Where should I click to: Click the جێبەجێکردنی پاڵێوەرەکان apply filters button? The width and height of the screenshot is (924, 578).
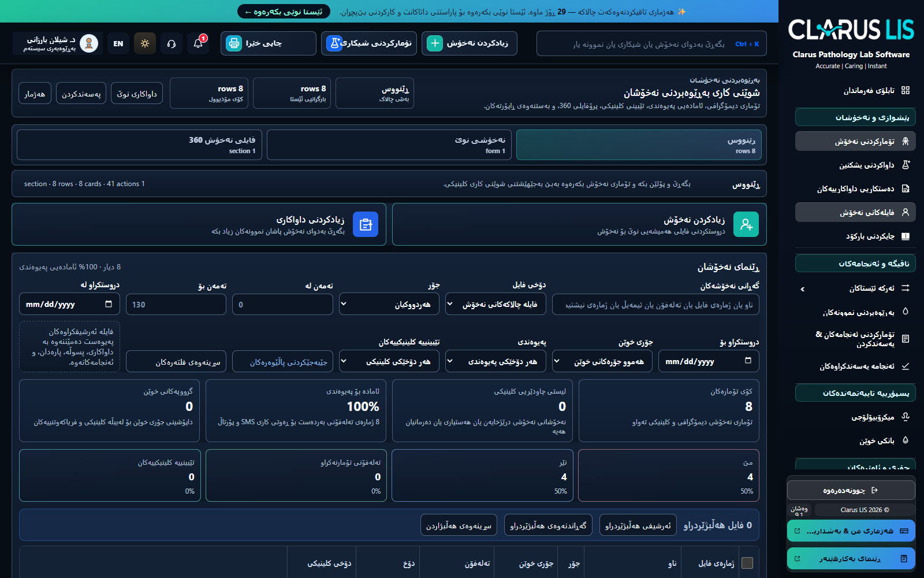click(283, 361)
